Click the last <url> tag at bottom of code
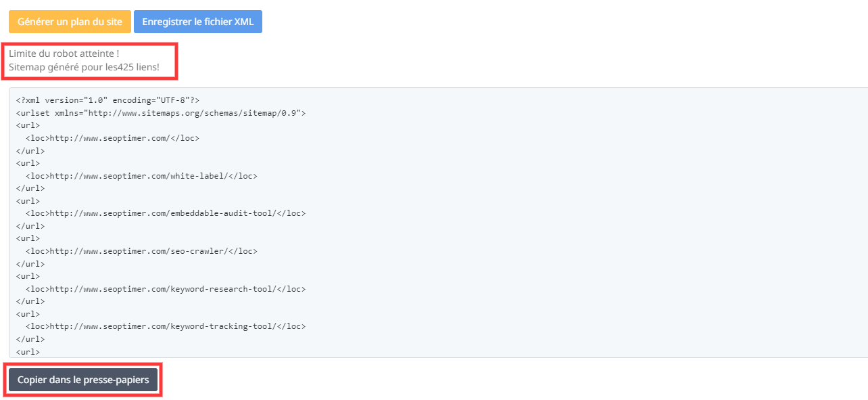This screenshot has height=400, width=868. tap(28, 352)
